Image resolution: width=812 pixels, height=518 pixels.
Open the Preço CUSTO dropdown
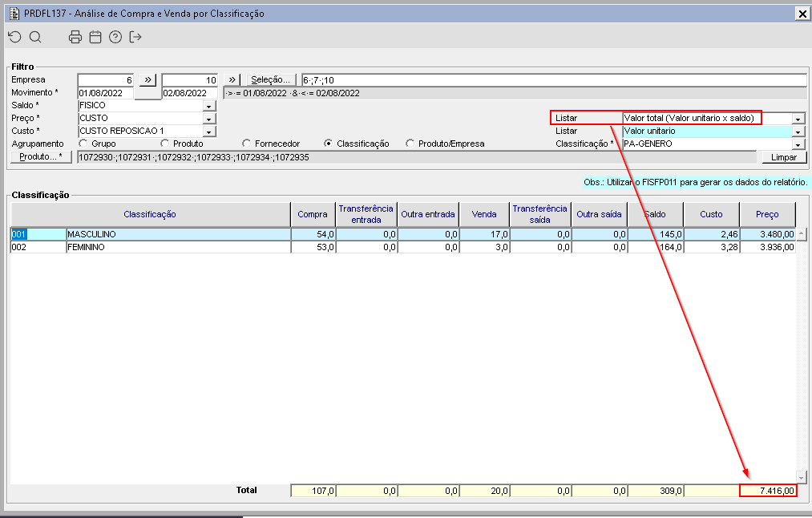(208, 119)
